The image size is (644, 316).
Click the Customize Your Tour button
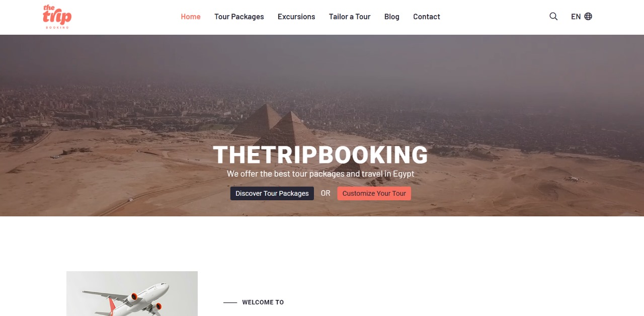(374, 193)
